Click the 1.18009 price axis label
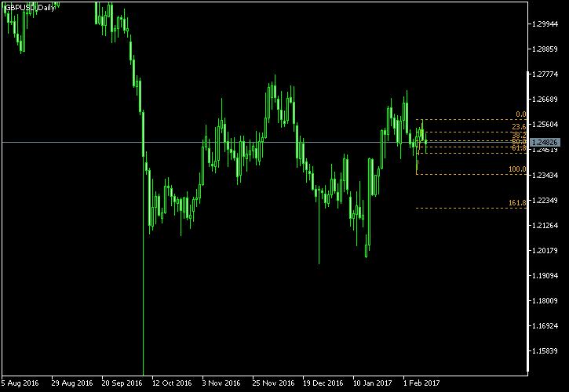This screenshot has width=569, height=392. point(545,300)
